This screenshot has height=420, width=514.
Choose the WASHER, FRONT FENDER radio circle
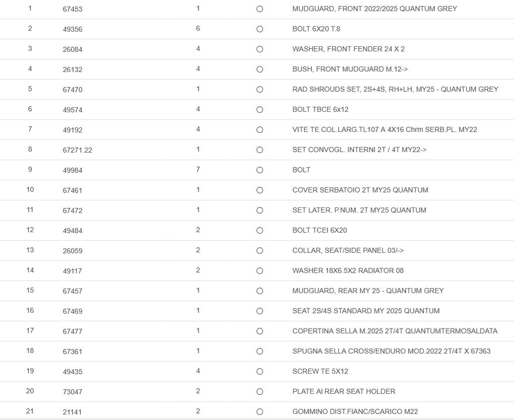coord(260,49)
